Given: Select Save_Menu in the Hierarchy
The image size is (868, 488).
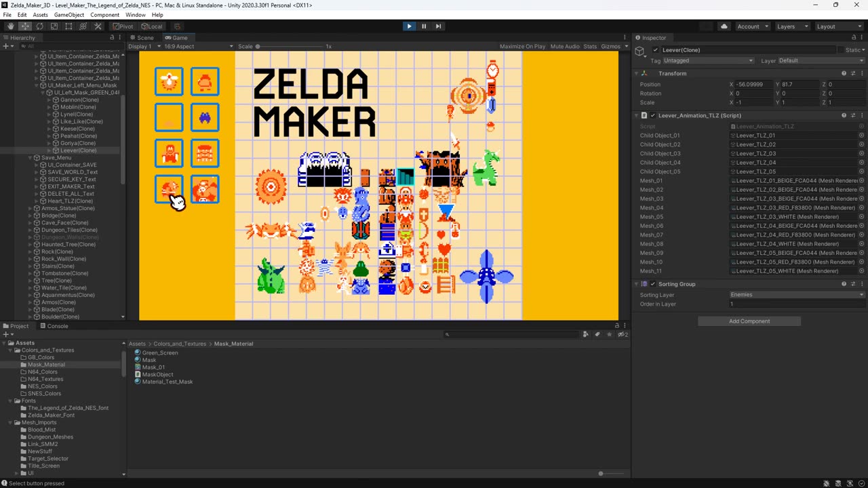Looking at the screenshot, I should [x=56, y=158].
